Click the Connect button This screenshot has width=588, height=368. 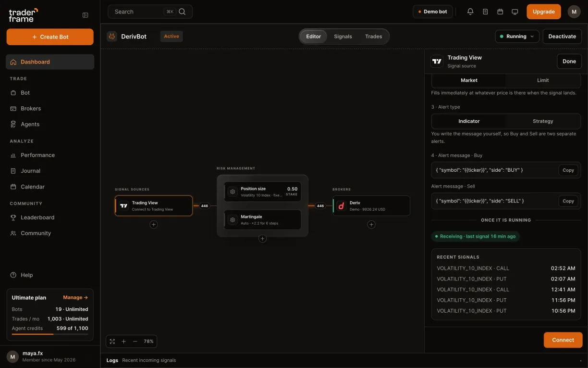click(x=563, y=340)
